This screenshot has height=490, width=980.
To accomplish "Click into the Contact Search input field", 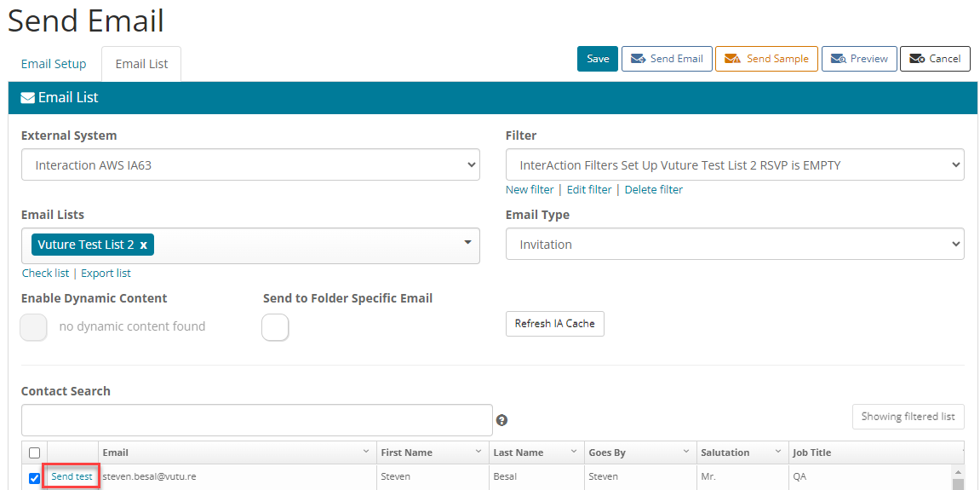I will 257,420.
